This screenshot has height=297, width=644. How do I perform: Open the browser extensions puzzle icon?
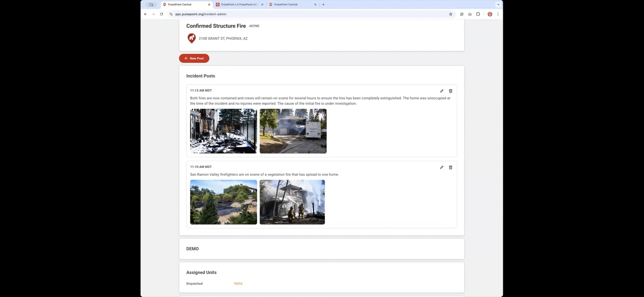point(478,14)
